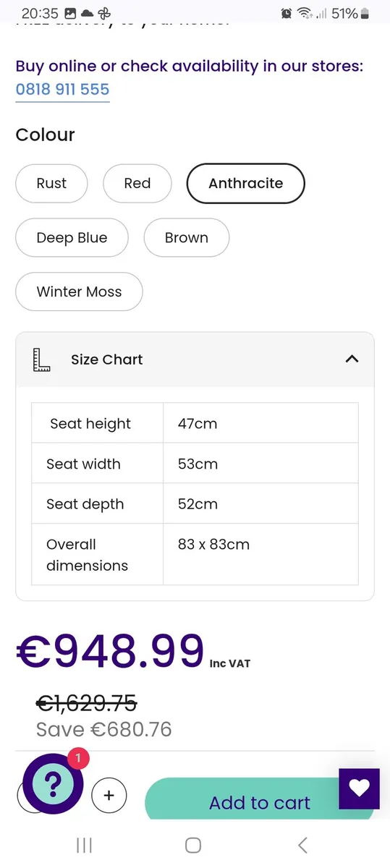
Task: Go back with Android back arrow
Action: (x=302, y=845)
